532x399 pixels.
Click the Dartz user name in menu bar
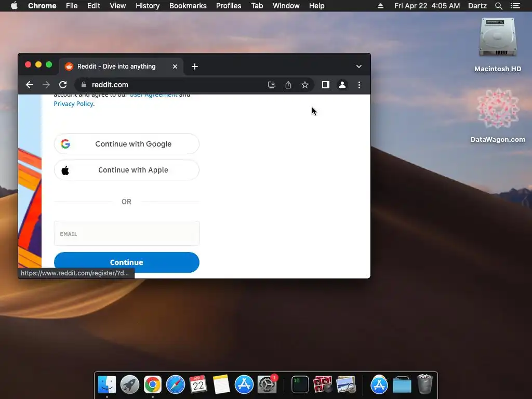477,6
